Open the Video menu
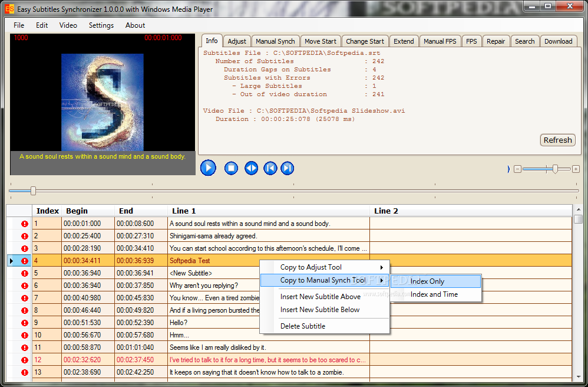Image resolution: width=588 pixels, height=387 pixels. 68,25
